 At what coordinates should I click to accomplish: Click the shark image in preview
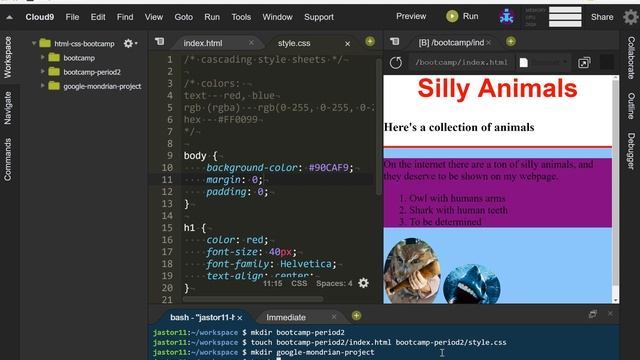point(471,284)
